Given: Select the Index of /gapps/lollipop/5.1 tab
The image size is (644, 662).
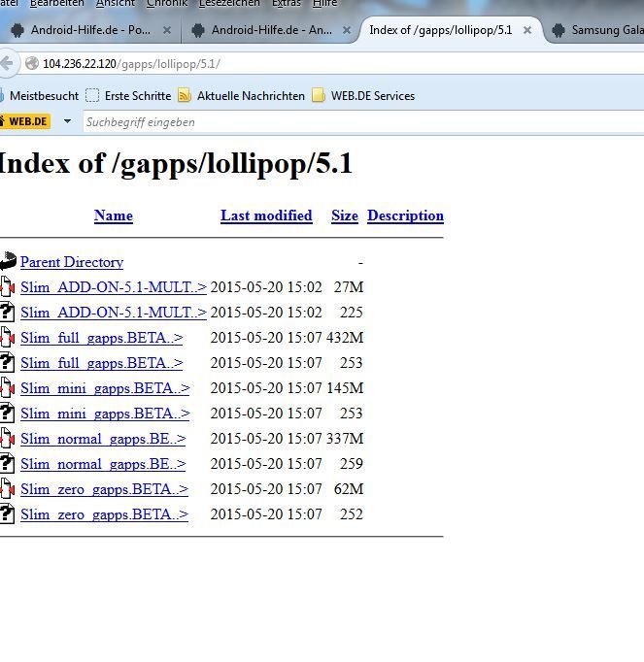Looking at the screenshot, I should pos(440,30).
